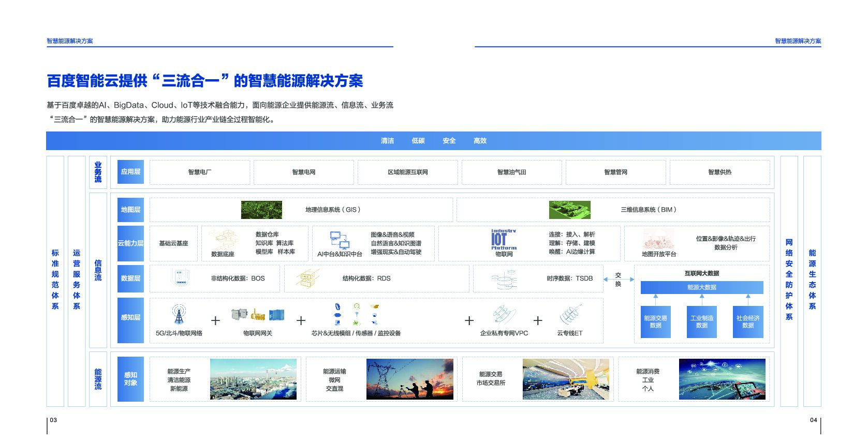Image resolution: width=868 pixels, height=440 pixels.
Task: Click the 交换 double-headed arrow
Action: pyautogui.click(x=619, y=279)
